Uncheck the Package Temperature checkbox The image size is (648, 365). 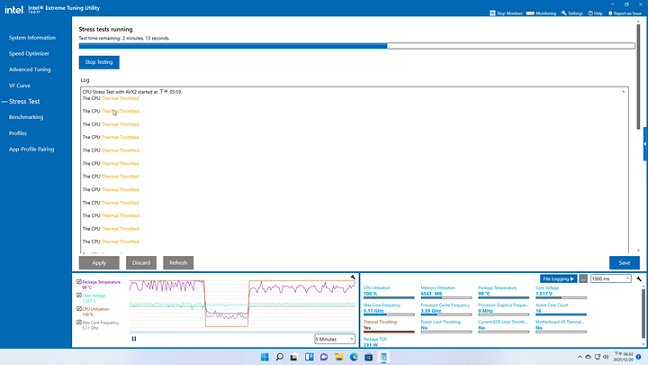click(79, 282)
